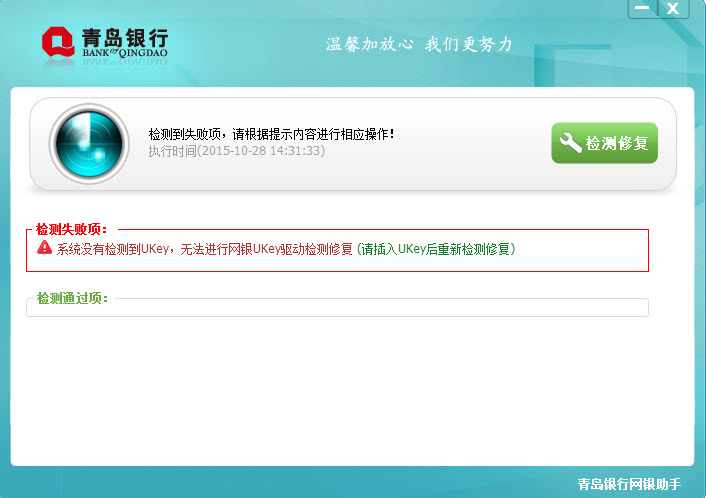Click the green 请插入UKey后重新检测修复 hint
The width and height of the screenshot is (706, 498).
click(438, 249)
